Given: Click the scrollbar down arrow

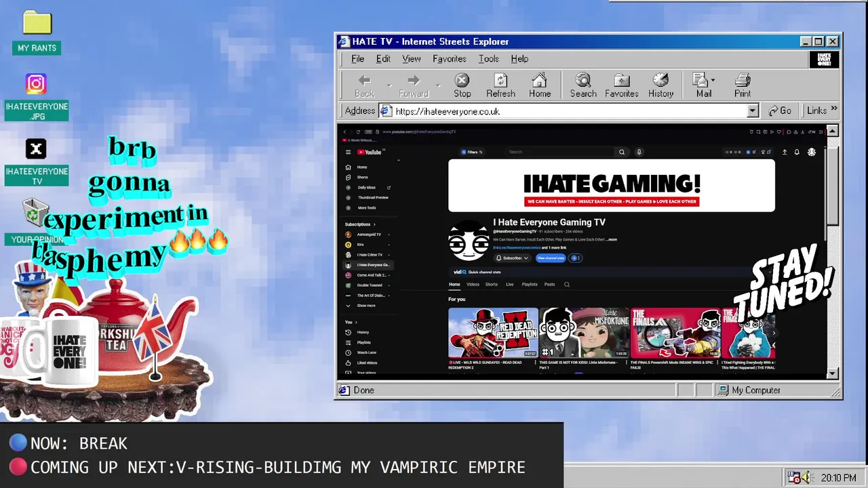Looking at the screenshot, I should (x=832, y=373).
